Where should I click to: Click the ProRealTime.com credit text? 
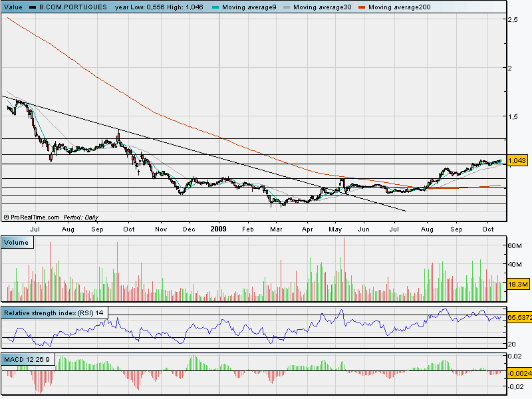pyautogui.click(x=31, y=217)
